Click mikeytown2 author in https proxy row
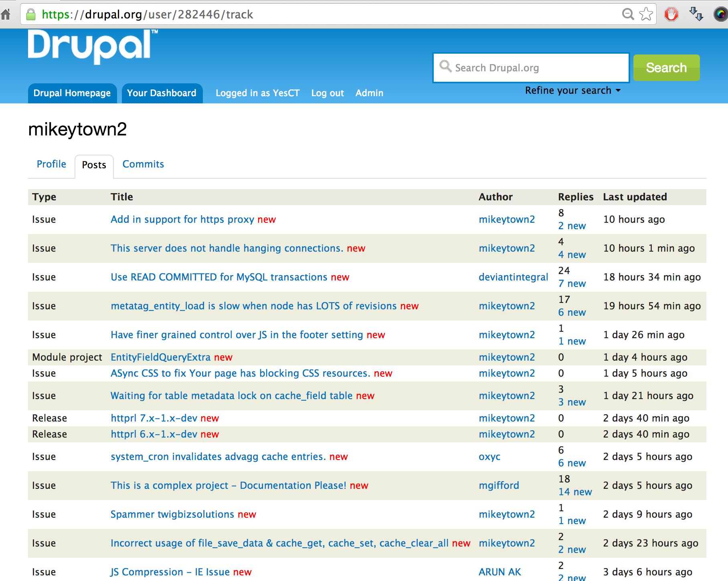This screenshot has height=581, width=728. 507,220
